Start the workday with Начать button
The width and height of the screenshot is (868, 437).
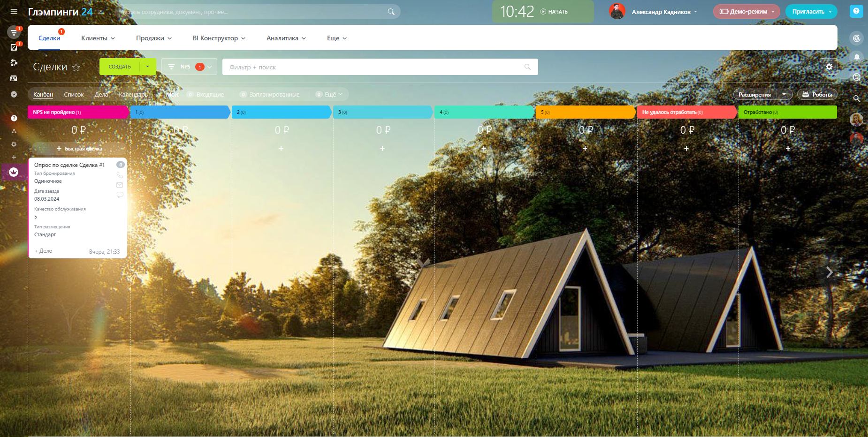tap(554, 12)
